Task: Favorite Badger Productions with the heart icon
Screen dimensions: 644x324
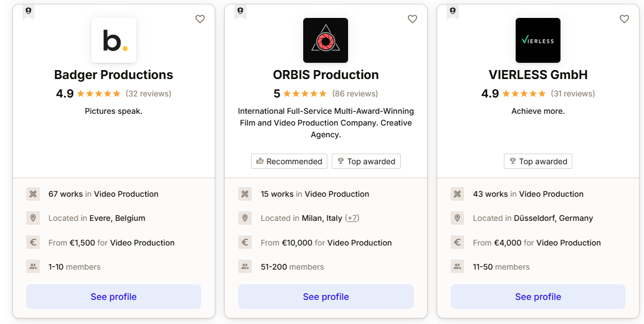Action: [x=200, y=19]
